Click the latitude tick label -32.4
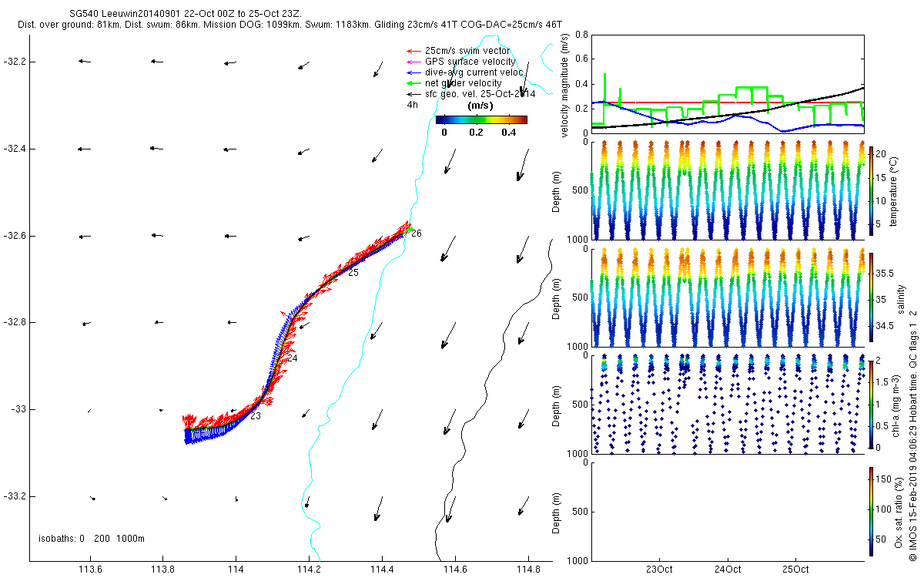 pyautogui.click(x=15, y=148)
